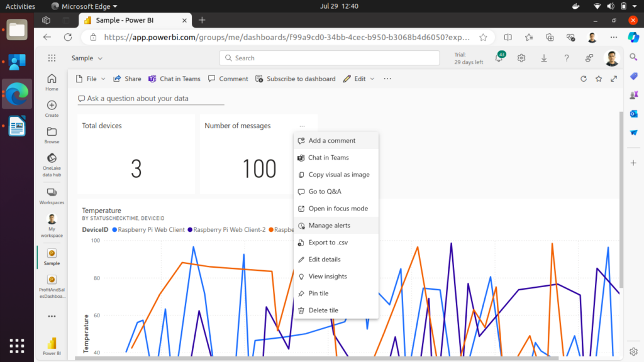Select Delete tile in the menu
Screen dimensions: 644x362
(323, 310)
